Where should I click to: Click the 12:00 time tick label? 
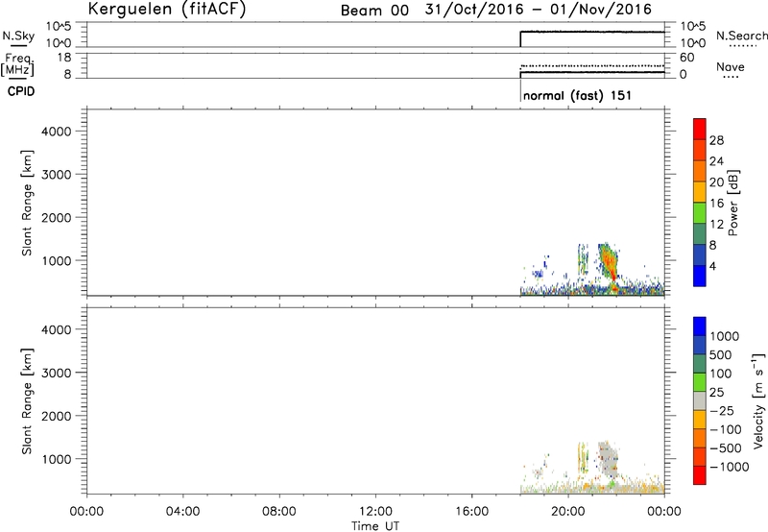click(375, 512)
